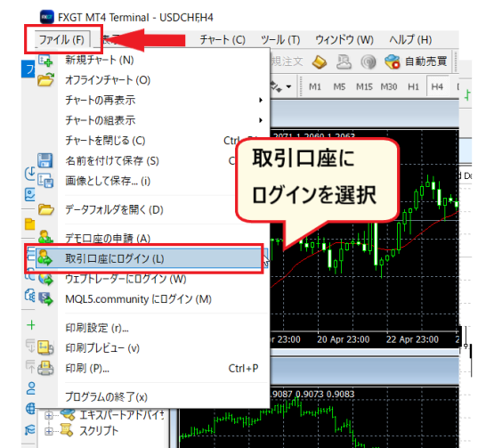Click the save picture icon beside 画像として保存
This screenshot has width=486, height=448.
(45, 181)
